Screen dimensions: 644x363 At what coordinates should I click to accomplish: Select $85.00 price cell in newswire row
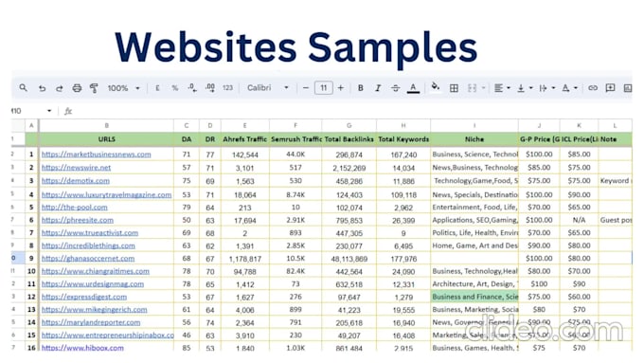[539, 168]
